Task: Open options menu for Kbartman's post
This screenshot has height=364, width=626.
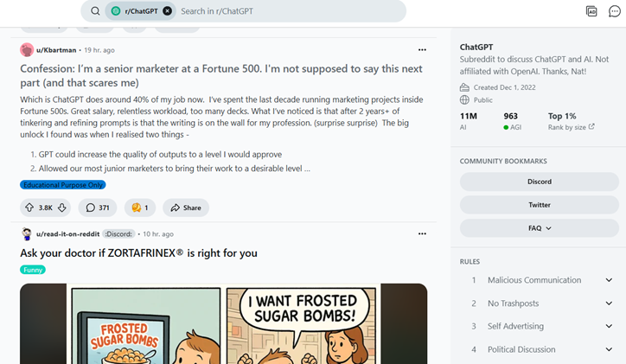Action: click(422, 50)
